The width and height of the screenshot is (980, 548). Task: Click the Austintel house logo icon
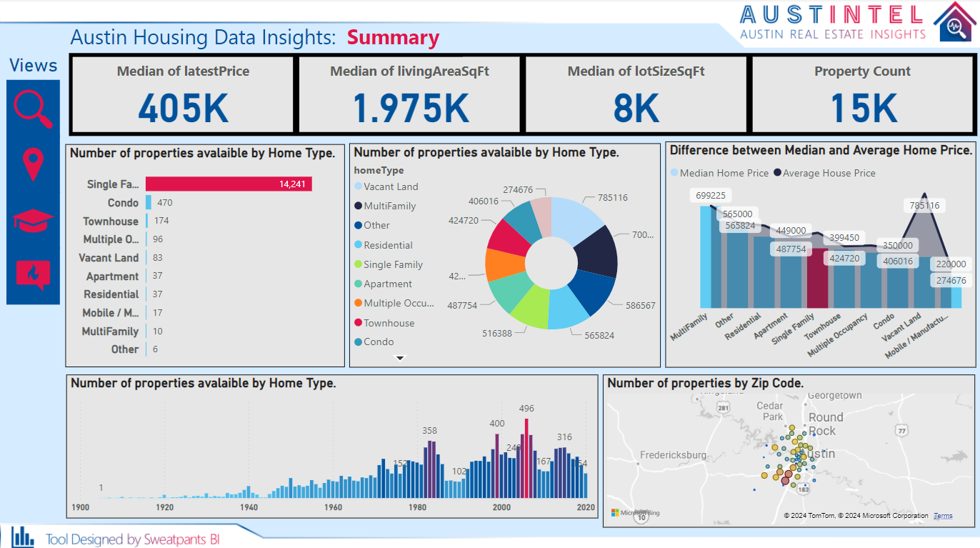point(953,23)
